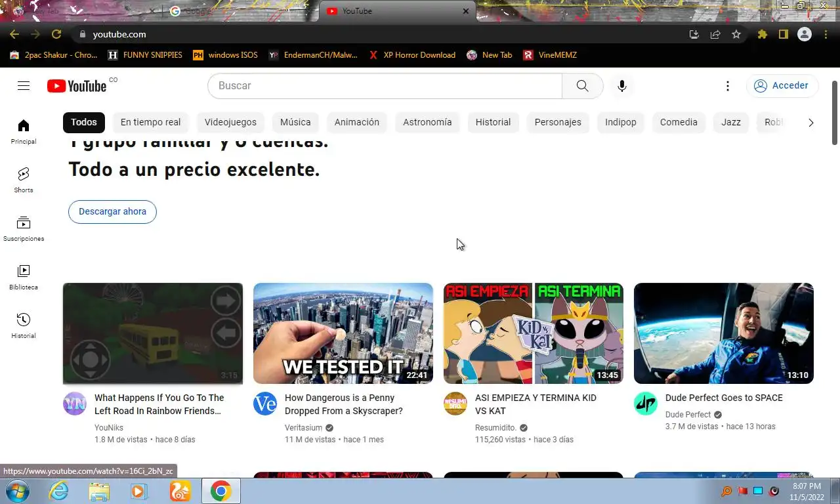Click the Veritasium channel name
The image size is (840, 504).
(x=303, y=428)
